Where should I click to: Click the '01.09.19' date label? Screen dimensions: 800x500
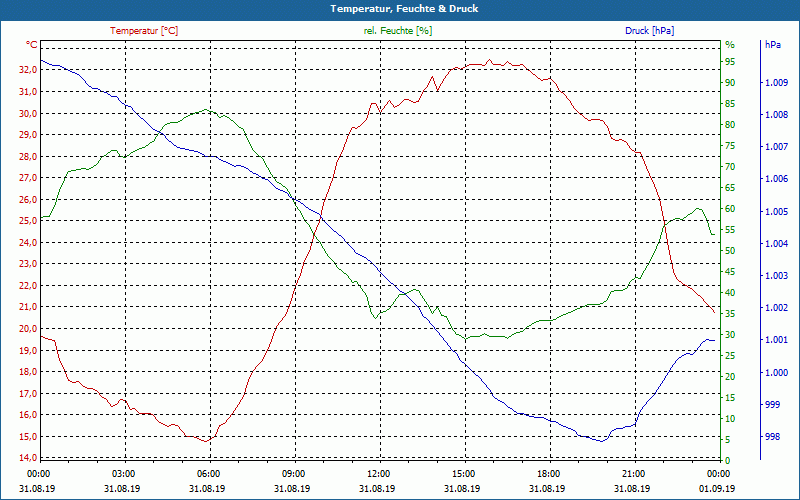[x=717, y=488]
